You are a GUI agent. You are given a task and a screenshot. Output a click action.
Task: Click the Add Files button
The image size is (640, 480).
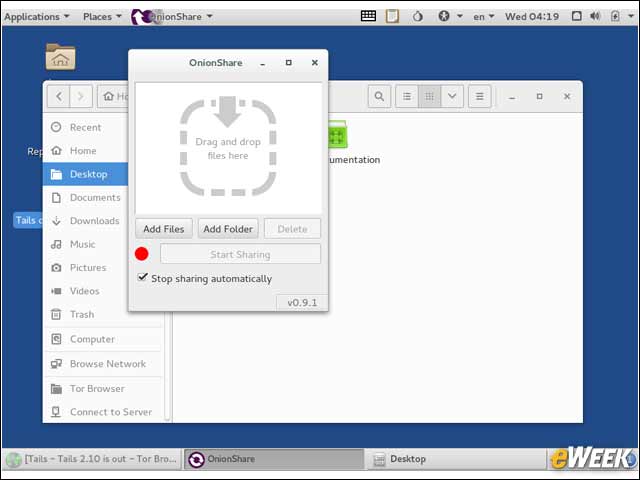pos(164,229)
